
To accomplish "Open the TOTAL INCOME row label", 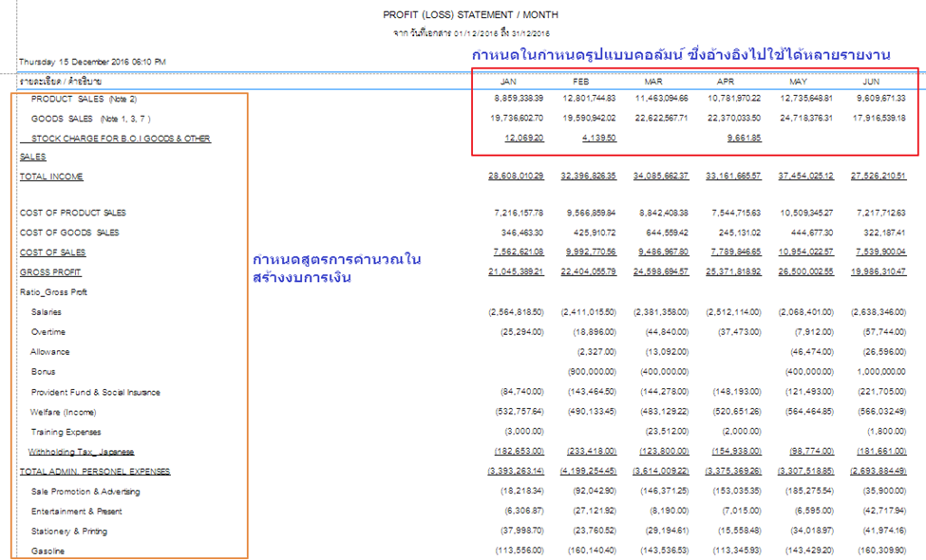I will click(51, 177).
